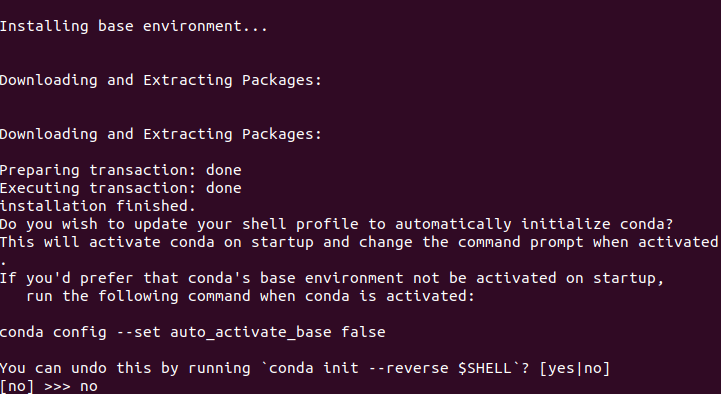Click the 'run the following command' line
Viewport: 721px width, 394px height.
pyautogui.click(x=250, y=296)
